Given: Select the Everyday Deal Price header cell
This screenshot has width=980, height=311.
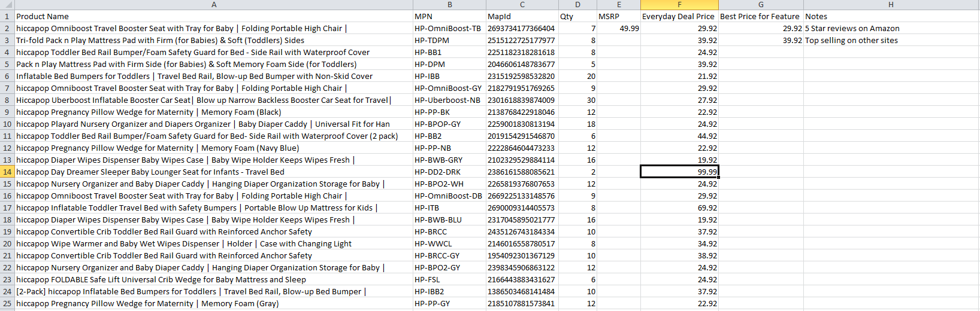Looking at the screenshot, I should (679, 16).
